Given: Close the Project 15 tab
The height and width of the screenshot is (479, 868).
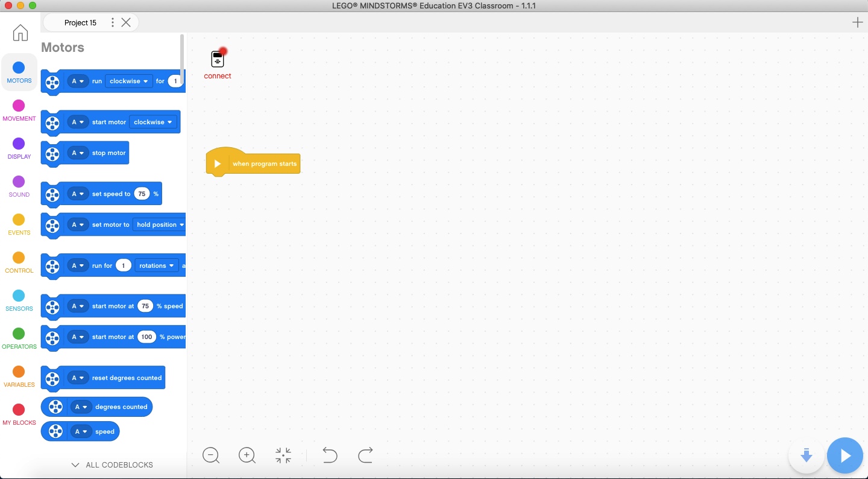Looking at the screenshot, I should click(x=126, y=22).
